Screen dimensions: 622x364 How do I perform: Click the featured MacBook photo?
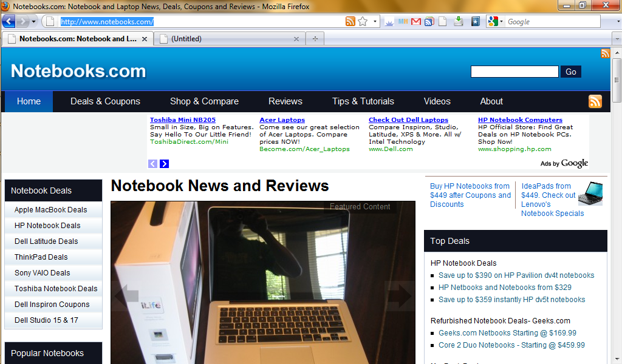[263, 283]
